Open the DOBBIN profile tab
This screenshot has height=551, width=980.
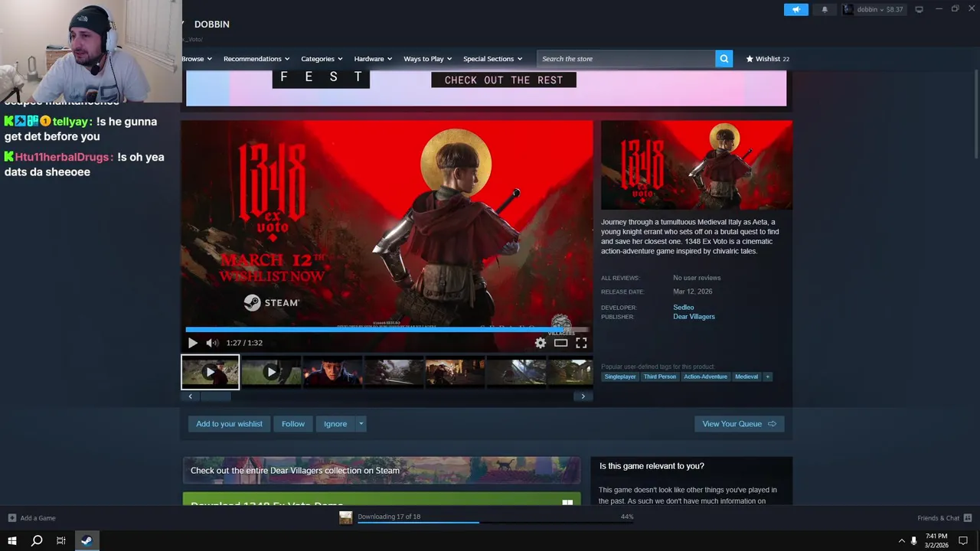[x=212, y=24]
